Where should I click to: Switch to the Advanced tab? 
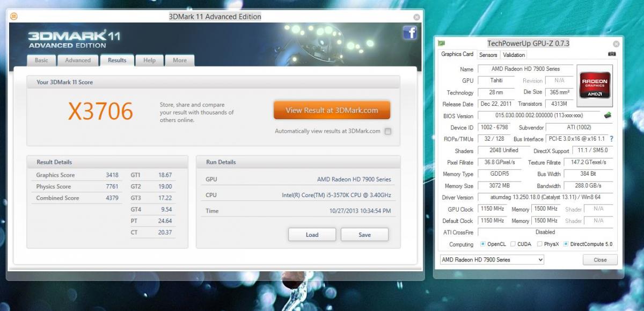78,60
